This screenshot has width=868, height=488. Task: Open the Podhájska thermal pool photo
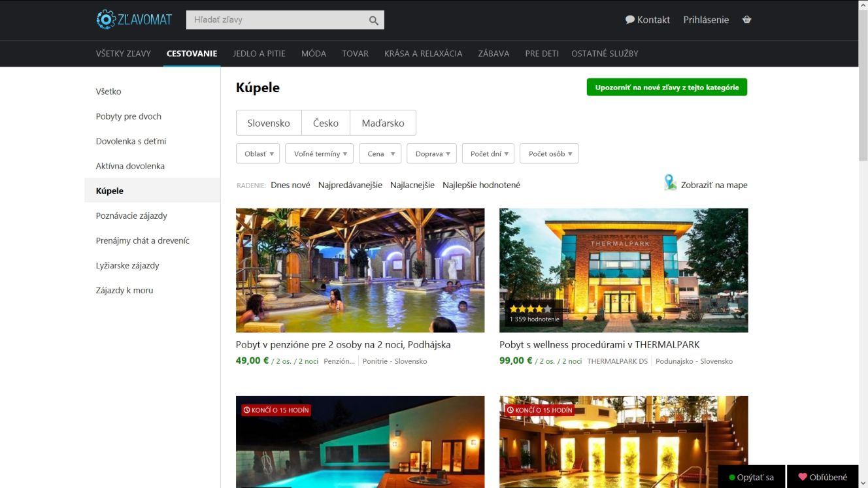point(360,270)
